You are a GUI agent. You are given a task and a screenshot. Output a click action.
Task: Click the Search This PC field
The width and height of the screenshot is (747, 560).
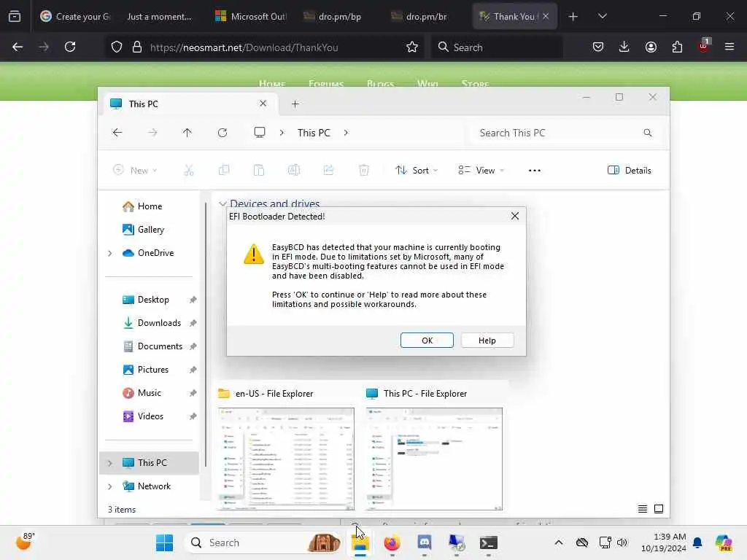(x=565, y=133)
